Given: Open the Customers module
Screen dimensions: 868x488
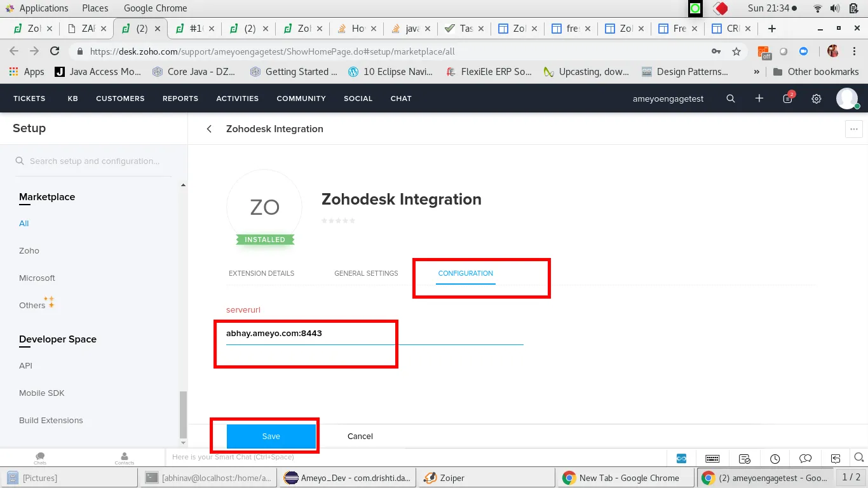Looking at the screenshot, I should coord(120,98).
